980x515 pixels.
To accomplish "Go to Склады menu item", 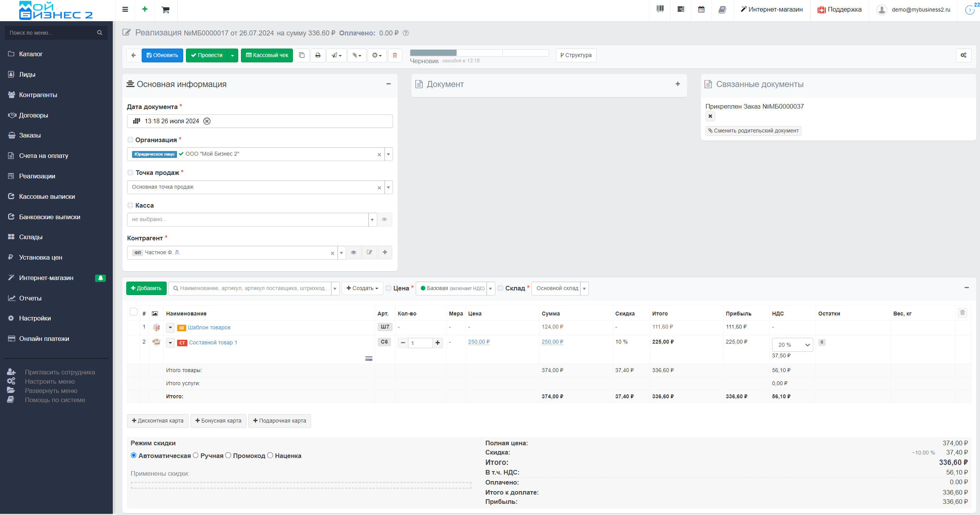I will pyautogui.click(x=31, y=237).
